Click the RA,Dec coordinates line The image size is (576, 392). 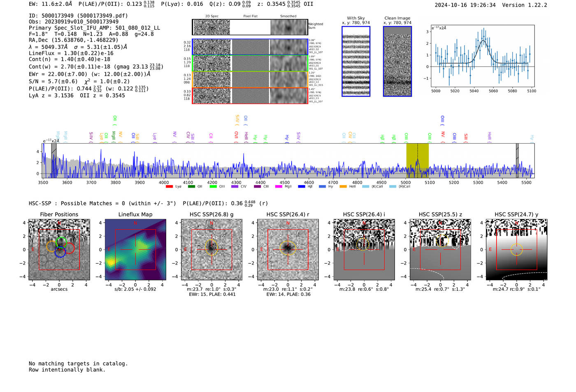pyautogui.click(x=74, y=40)
